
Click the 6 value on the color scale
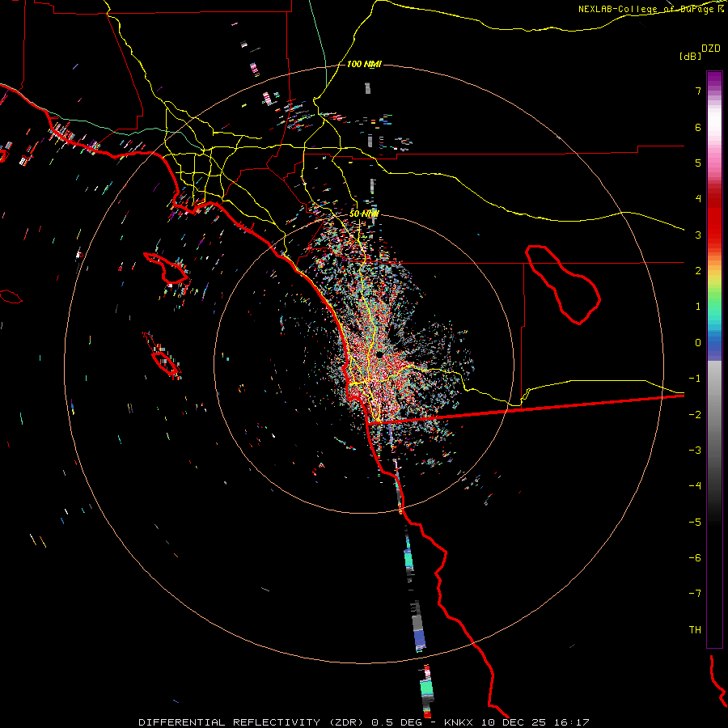(x=698, y=127)
